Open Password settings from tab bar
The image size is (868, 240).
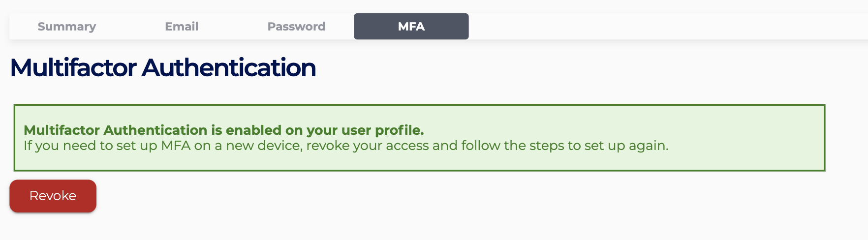(x=296, y=27)
